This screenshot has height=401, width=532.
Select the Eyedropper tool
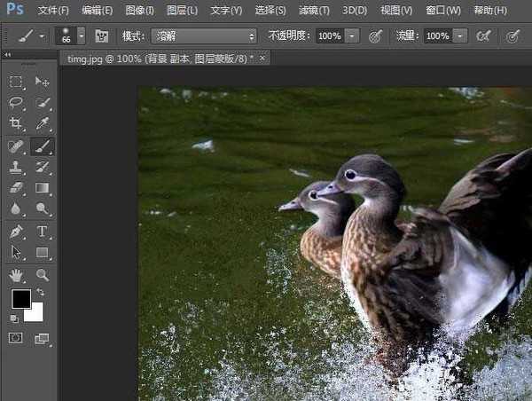[x=42, y=124]
